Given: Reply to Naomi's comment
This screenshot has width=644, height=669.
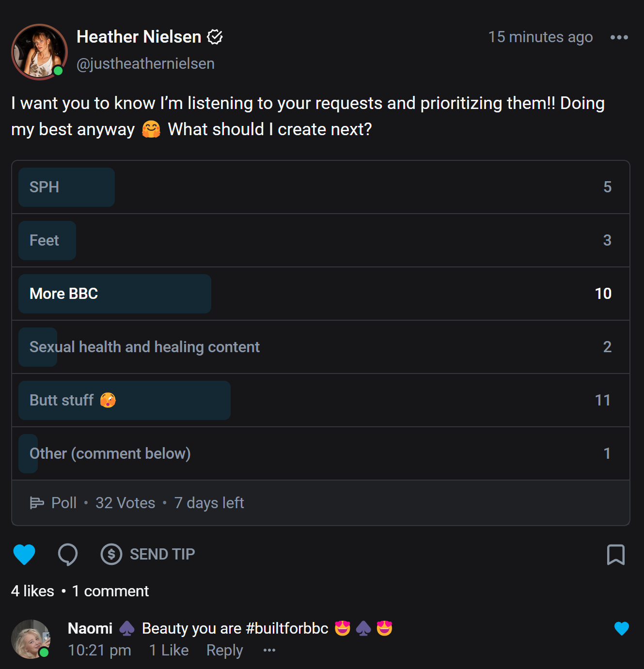Looking at the screenshot, I should [x=224, y=650].
